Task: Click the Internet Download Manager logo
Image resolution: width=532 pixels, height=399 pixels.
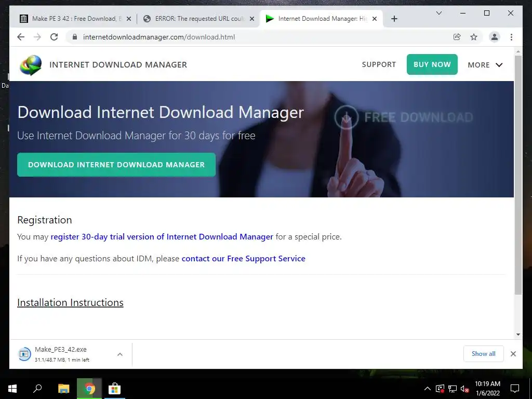Action: [x=31, y=64]
